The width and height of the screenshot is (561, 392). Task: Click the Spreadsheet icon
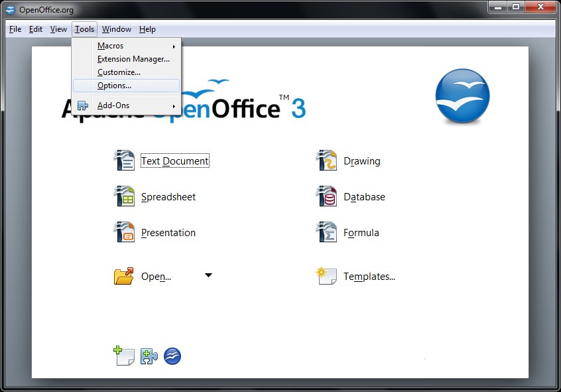pos(124,196)
